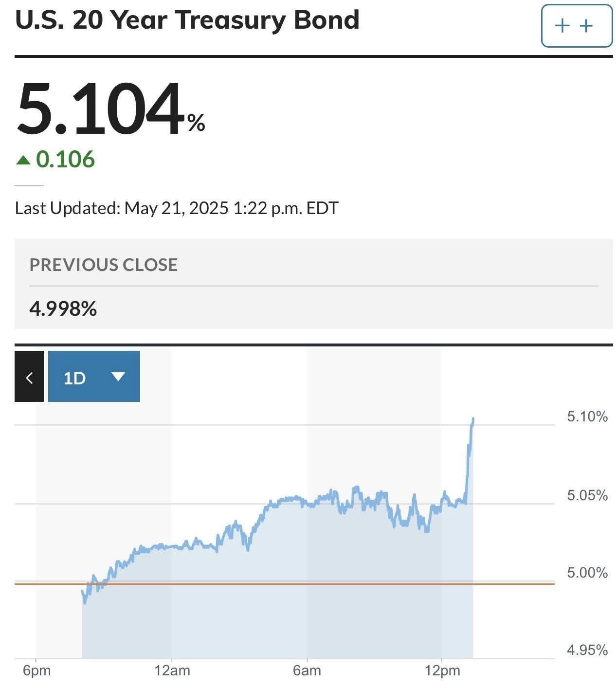Click the 12am x-axis label

pyautogui.click(x=172, y=670)
